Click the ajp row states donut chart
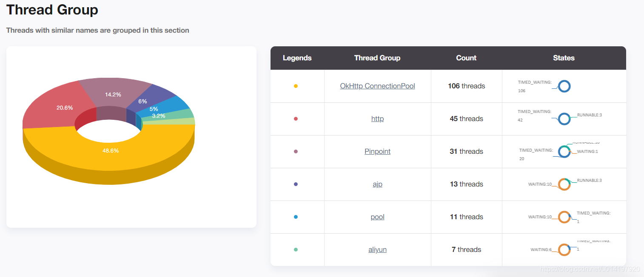 pyautogui.click(x=564, y=184)
